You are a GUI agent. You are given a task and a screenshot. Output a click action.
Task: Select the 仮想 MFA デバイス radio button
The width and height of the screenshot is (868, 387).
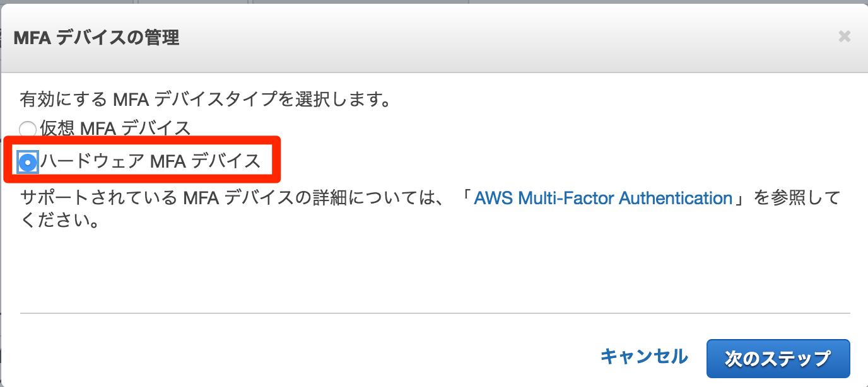27,129
